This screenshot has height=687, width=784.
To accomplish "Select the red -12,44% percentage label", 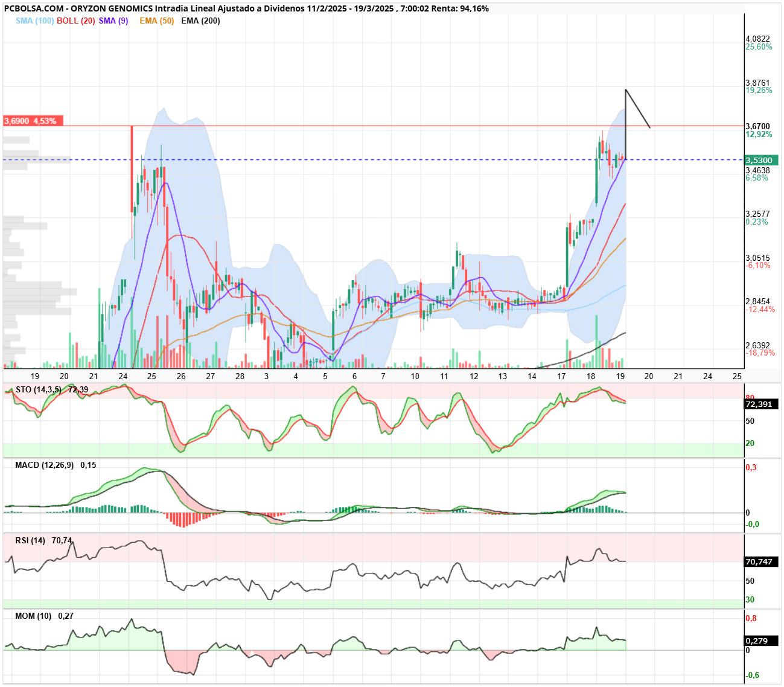I will pos(760,309).
